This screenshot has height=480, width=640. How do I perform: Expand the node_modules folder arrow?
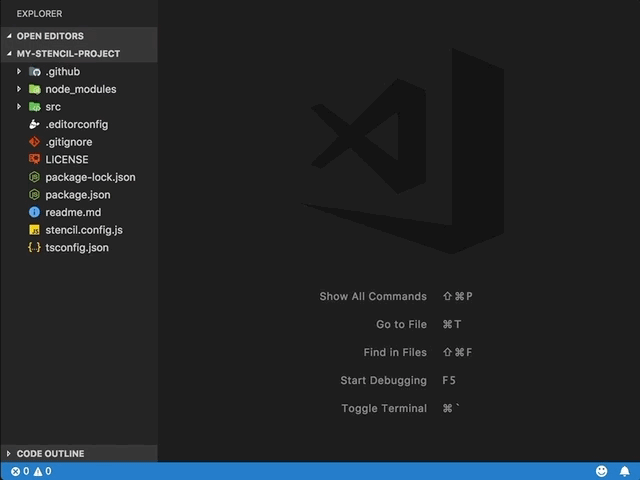(x=19, y=89)
